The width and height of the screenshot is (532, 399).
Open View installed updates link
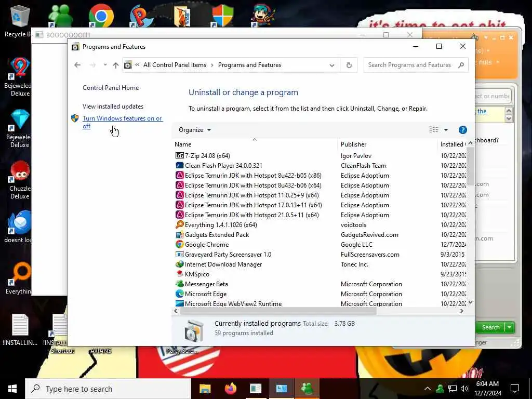click(113, 106)
